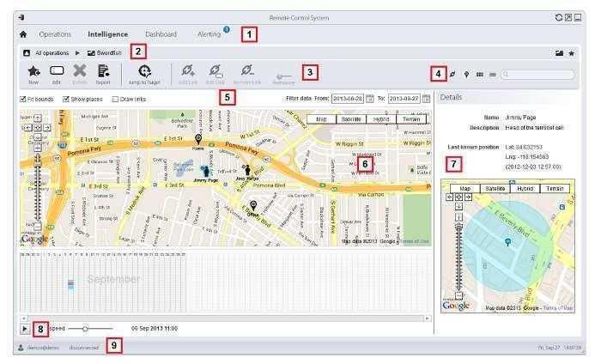Go to the Home icon in navigation bar
Image resolution: width=601 pixels, height=364 pixels.
[23, 34]
